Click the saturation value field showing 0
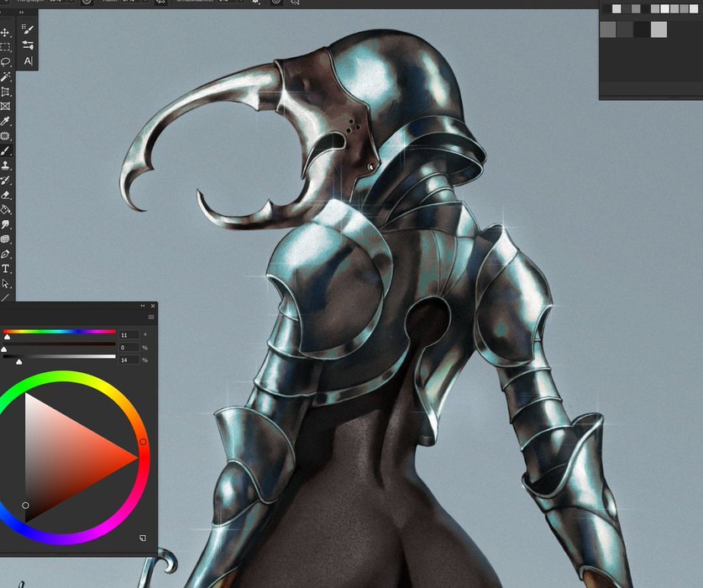 [129, 348]
